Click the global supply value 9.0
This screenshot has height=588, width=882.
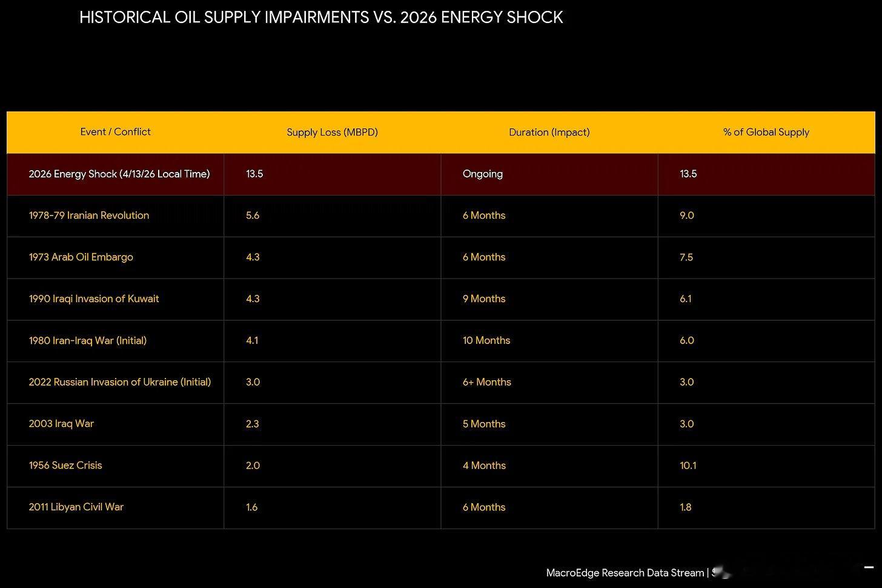[687, 216]
